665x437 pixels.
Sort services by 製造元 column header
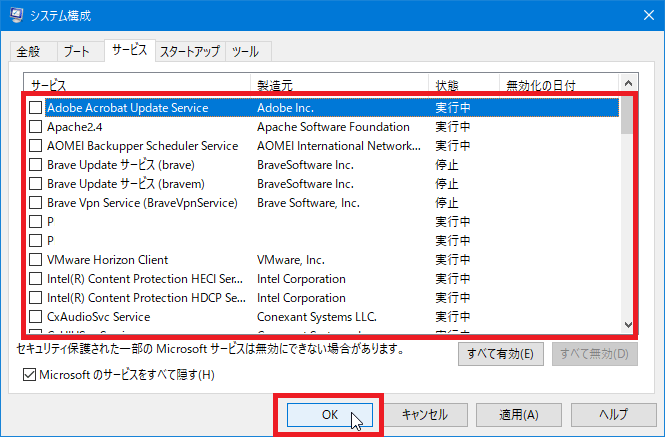point(338,85)
